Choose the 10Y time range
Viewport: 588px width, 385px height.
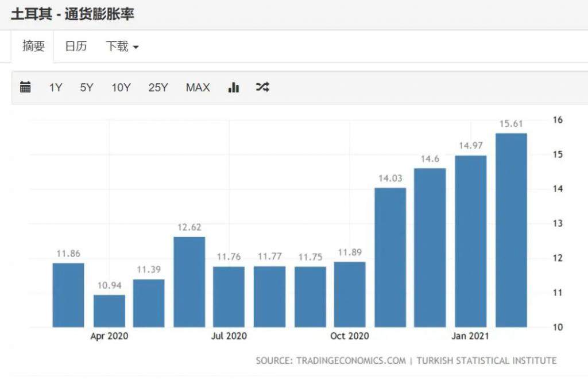[x=121, y=87]
